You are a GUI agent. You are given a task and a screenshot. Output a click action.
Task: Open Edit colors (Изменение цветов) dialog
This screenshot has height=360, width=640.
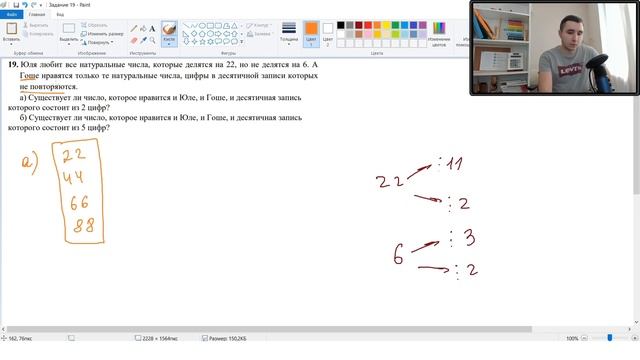[439, 34]
